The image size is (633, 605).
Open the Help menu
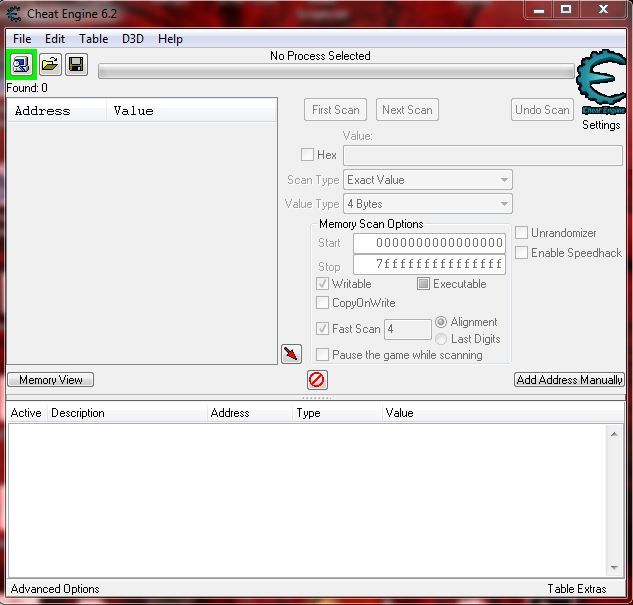tap(170, 39)
